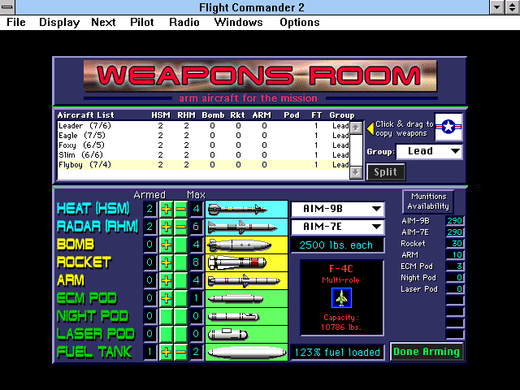The height and width of the screenshot is (390, 520).
Task: Open the Windows menu
Action: click(238, 22)
